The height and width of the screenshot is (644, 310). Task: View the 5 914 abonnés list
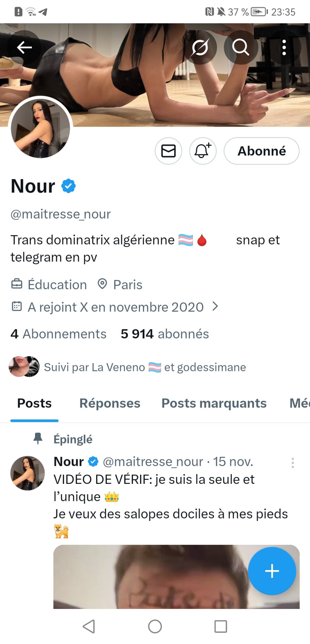pyautogui.click(x=165, y=334)
